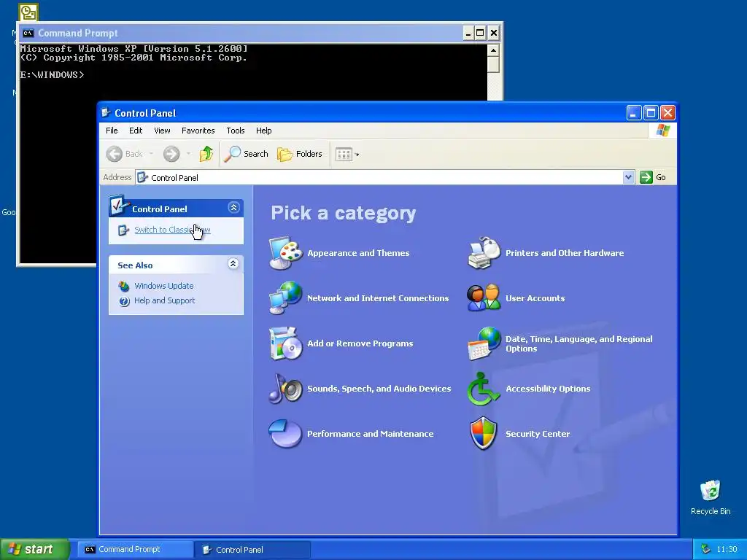Click the Command Prompt scrollbar thumb
The height and width of the screenshot is (560, 747).
pyautogui.click(x=494, y=64)
